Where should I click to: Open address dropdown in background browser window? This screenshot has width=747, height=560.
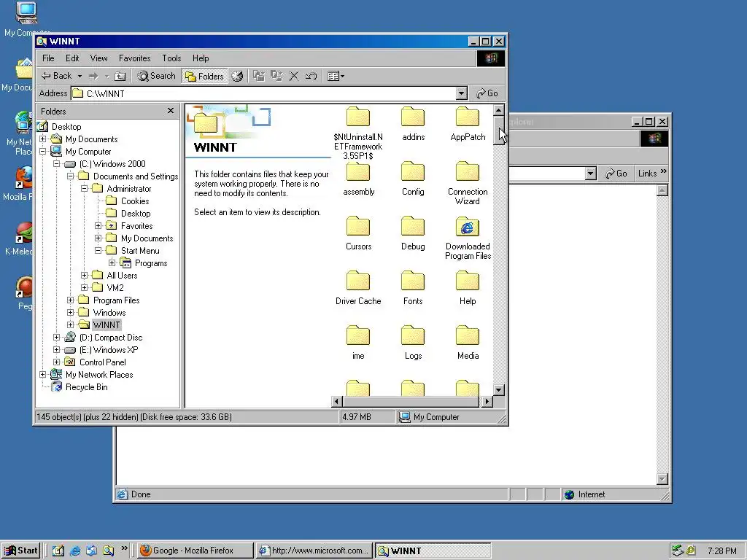(591, 174)
